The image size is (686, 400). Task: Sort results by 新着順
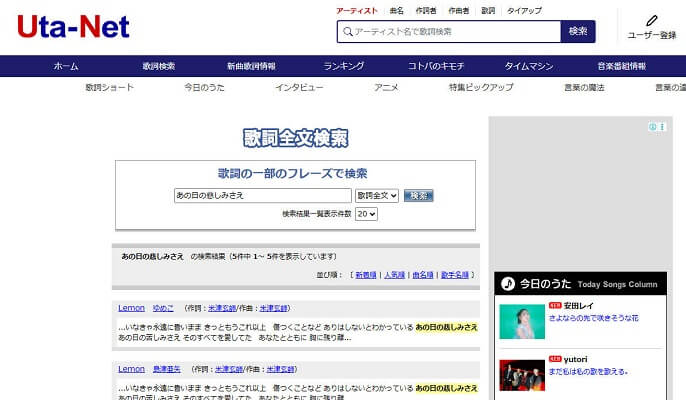[366, 275]
